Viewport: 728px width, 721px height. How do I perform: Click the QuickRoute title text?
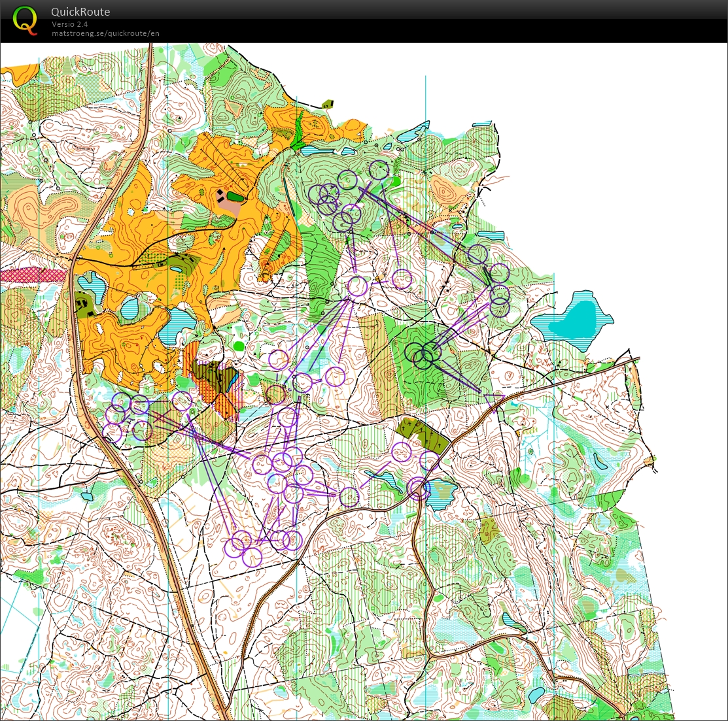pos(80,12)
